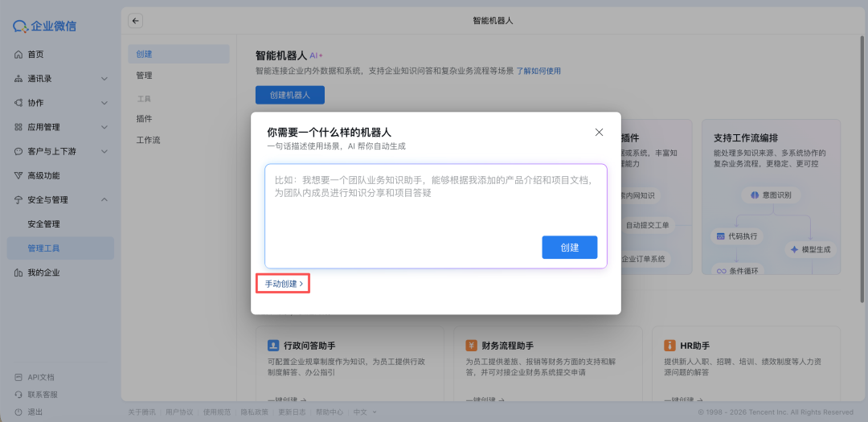Collapse the 安全与管理 chevron
The image size is (868, 422).
pos(104,200)
